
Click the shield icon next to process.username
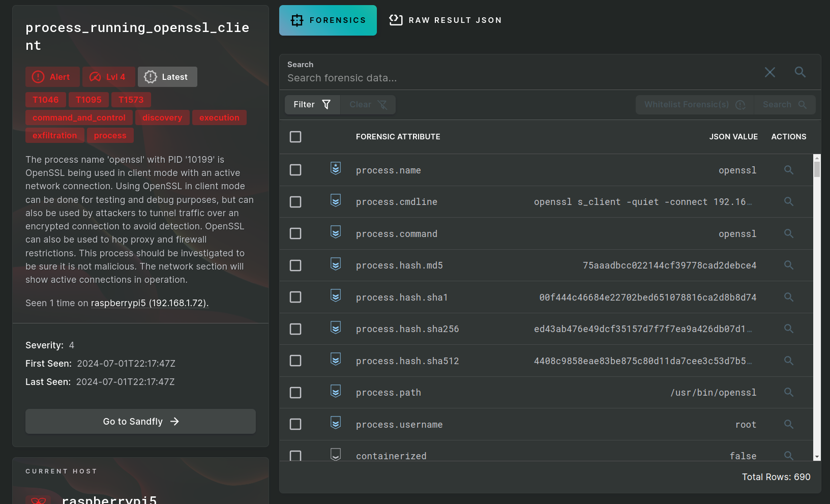tap(336, 423)
